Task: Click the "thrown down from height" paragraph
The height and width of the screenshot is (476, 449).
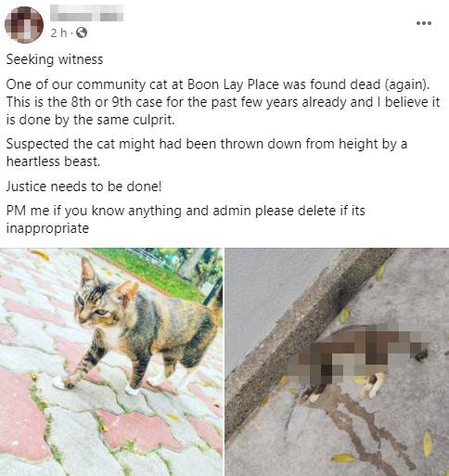Action: 207,152
